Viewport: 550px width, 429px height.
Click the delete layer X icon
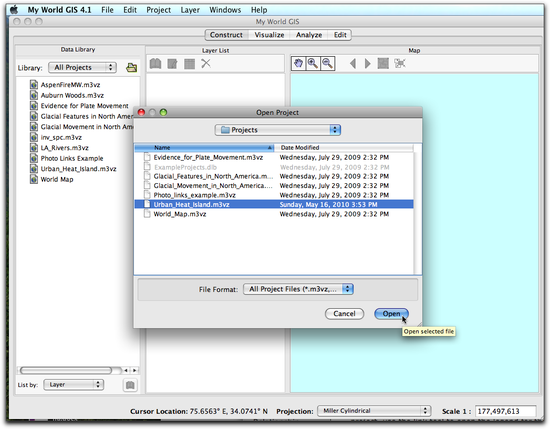click(x=206, y=63)
